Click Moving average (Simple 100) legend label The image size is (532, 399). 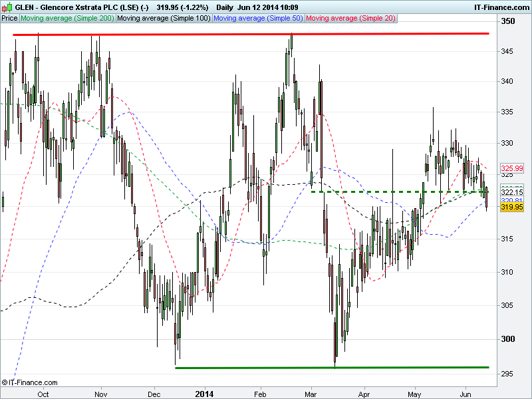point(164,19)
